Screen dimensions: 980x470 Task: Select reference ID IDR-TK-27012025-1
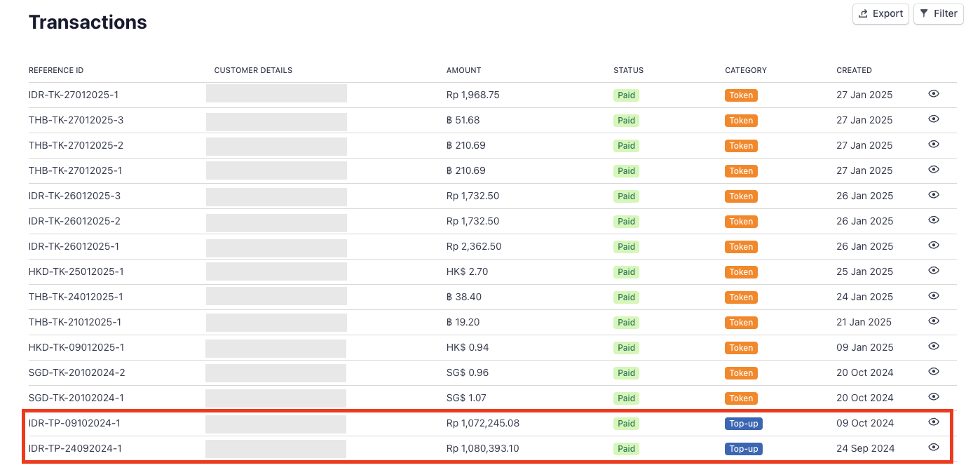tap(74, 95)
